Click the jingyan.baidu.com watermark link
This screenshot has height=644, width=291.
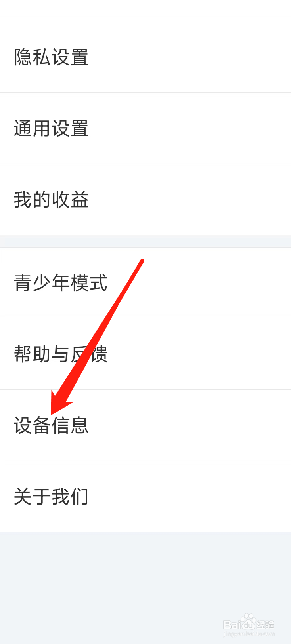(x=249, y=634)
